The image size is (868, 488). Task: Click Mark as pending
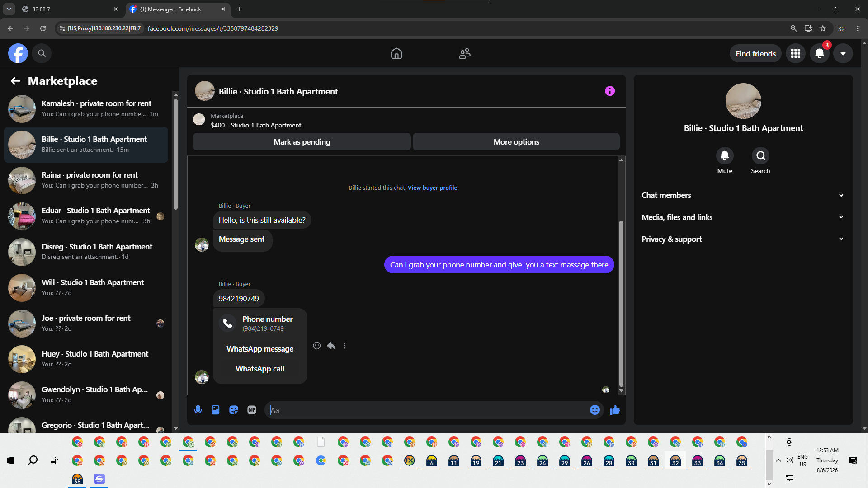coord(302,142)
